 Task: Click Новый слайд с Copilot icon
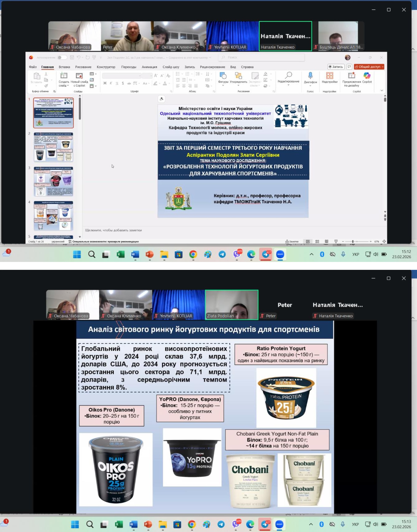coord(79,76)
